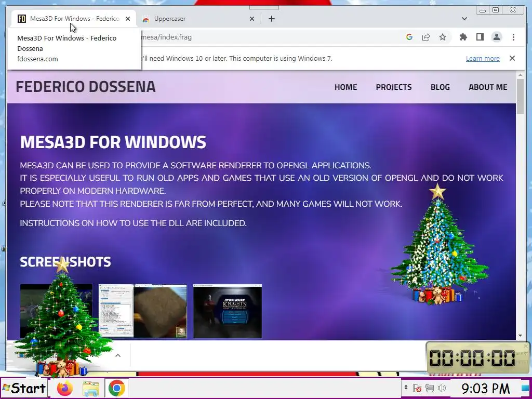Click the Show desktop button
The height and width of the screenshot is (399, 532).
[x=525, y=388]
